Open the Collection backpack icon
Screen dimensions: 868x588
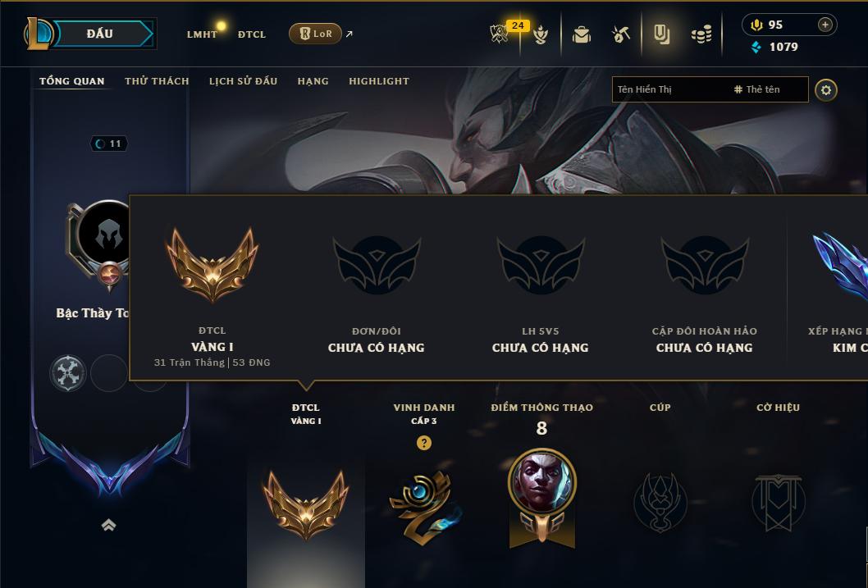tap(581, 34)
